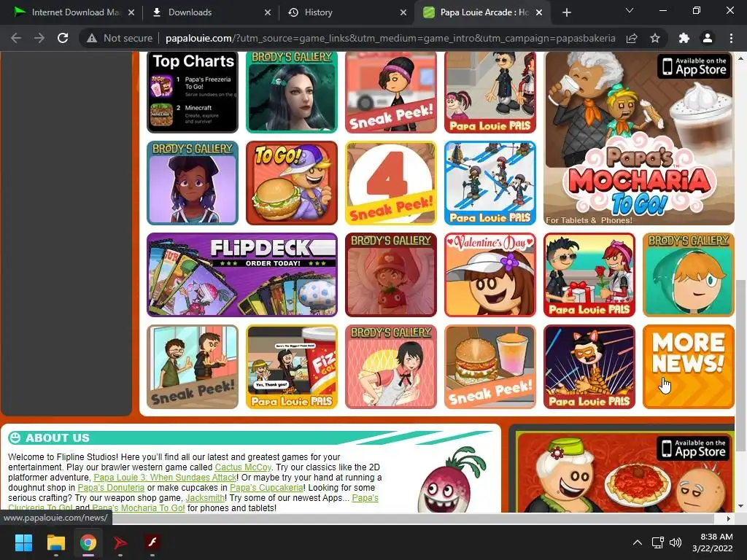This screenshot has width=747, height=560.
Task: Open the Flipdeck Order Today banner
Action: pyautogui.click(x=242, y=275)
